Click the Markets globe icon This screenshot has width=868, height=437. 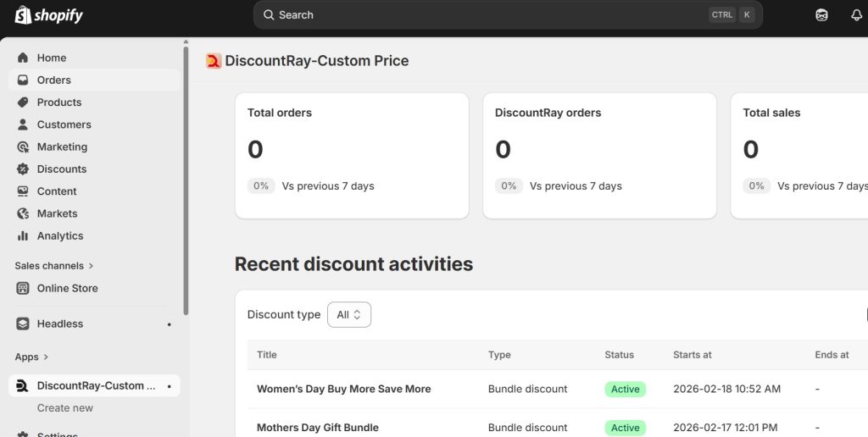(23, 213)
